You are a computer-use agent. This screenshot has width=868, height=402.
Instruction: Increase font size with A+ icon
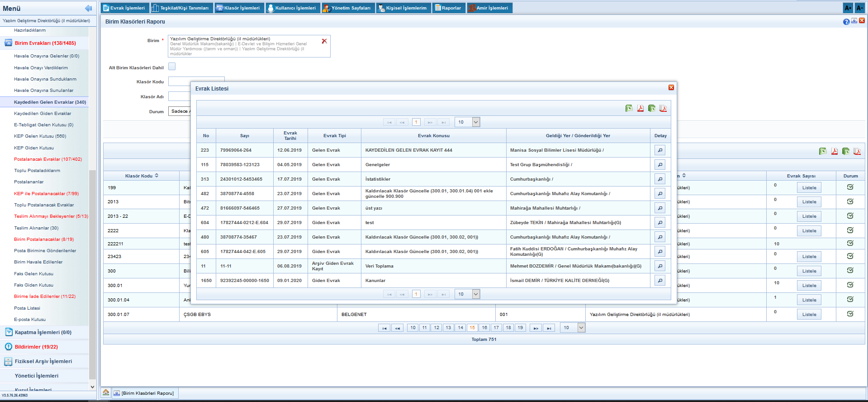point(848,8)
